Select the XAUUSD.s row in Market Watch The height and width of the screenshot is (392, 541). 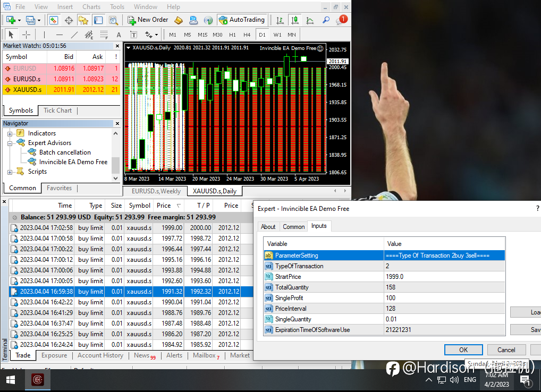coord(62,90)
